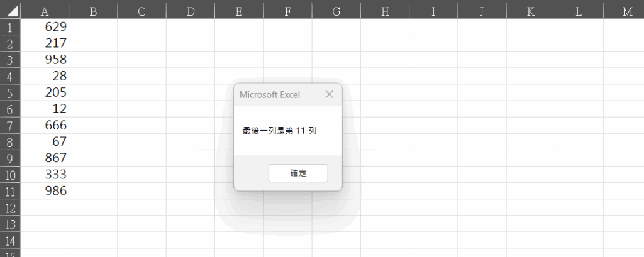Select column H header
Image resolution: width=644 pixels, height=257 pixels.
pyautogui.click(x=384, y=11)
